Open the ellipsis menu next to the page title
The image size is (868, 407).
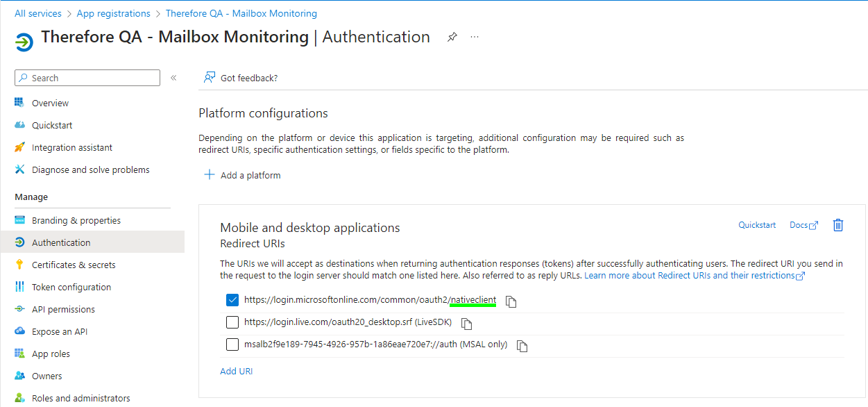(475, 37)
